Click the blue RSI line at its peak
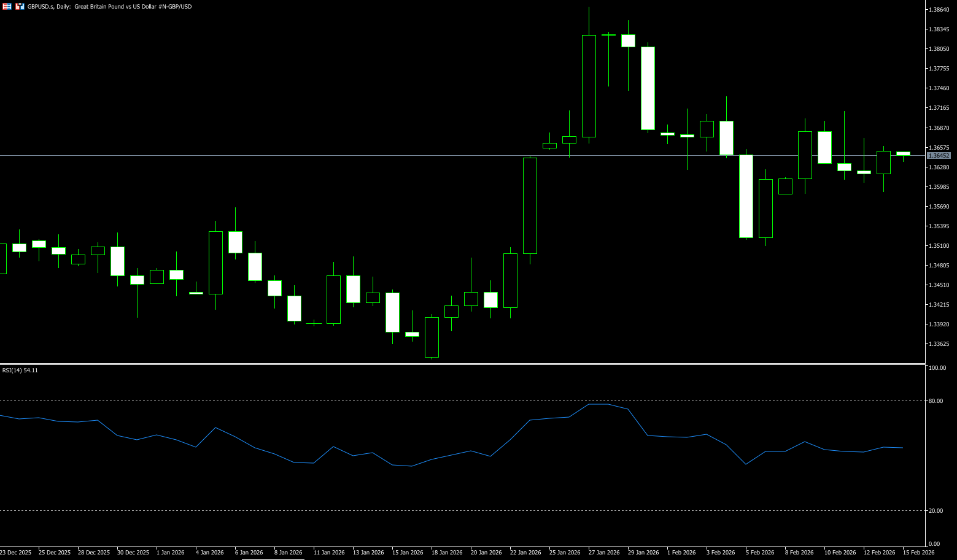Viewport: 957px width, 560px height. pos(599,404)
